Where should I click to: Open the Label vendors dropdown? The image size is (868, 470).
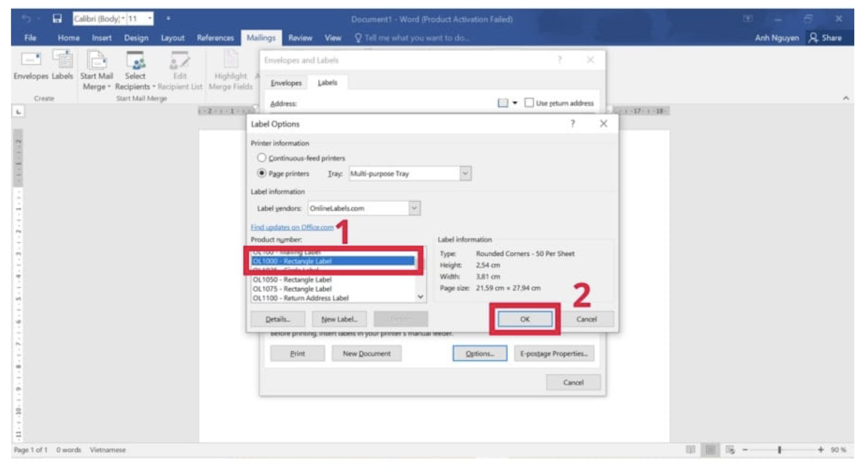click(414, 208)
